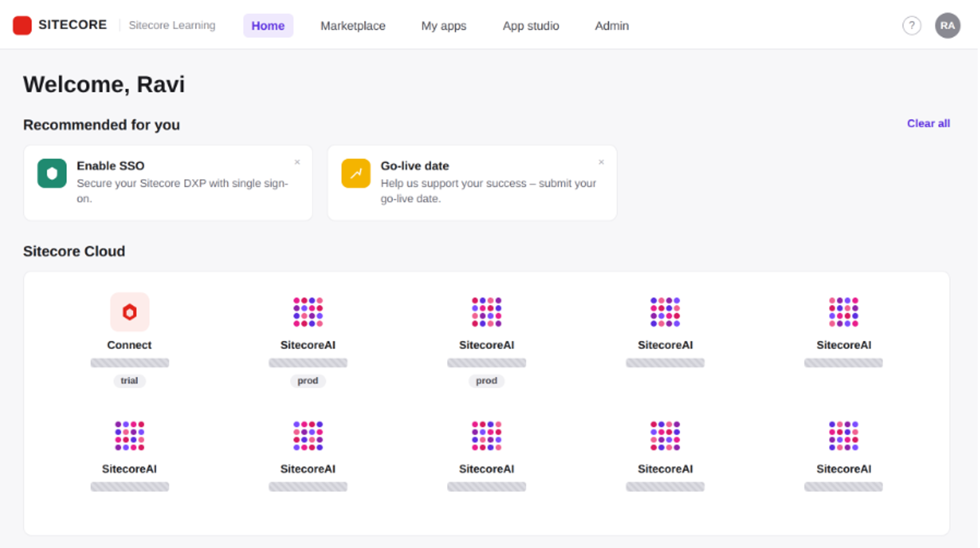980x548 pixels.
Task: Open the SitecoreAI app directly right of Connect
Action: [309, 312]
